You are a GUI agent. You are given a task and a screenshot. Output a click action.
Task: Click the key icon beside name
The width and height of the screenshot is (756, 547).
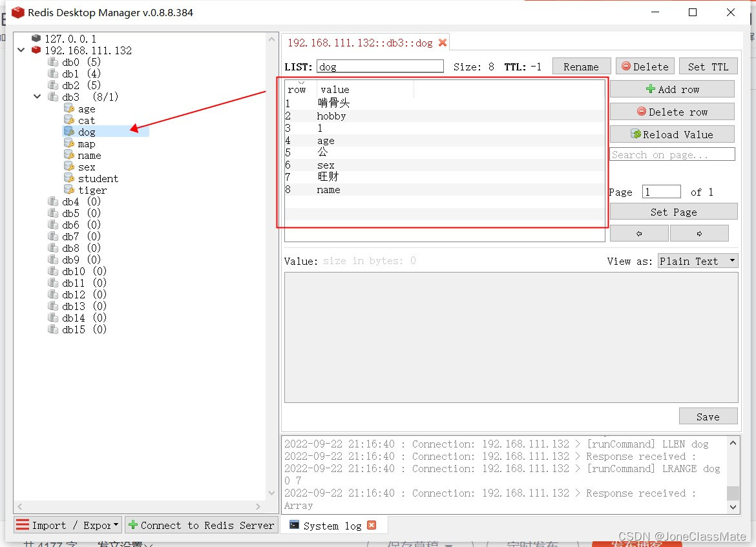[69, 155]
